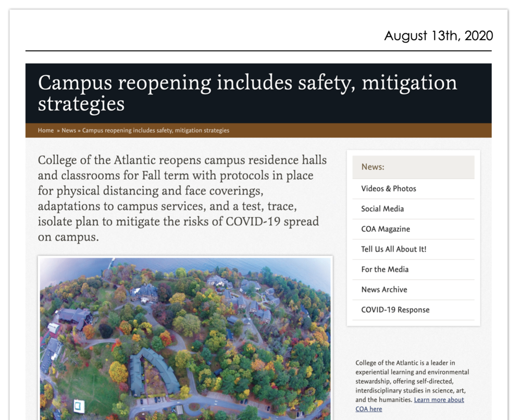Open the For the Media page
The image size is (521, 420).
[x=384, y=269]
